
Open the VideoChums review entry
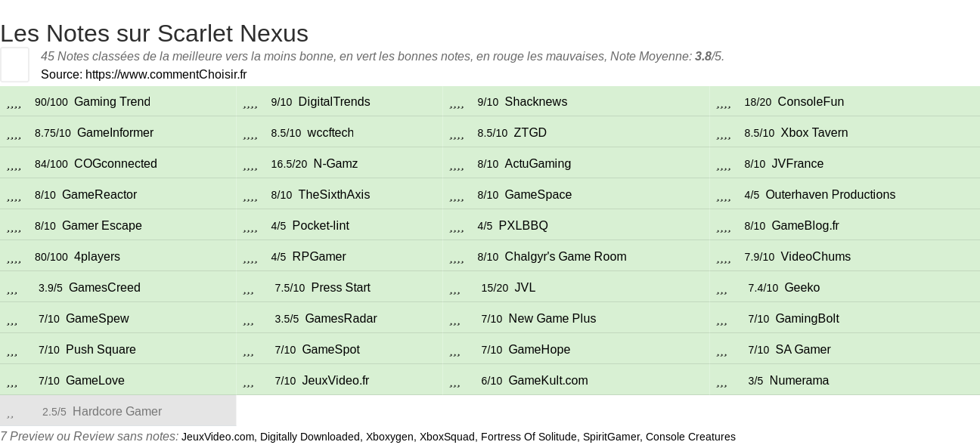pyautogui.click(x=816, y=257)
